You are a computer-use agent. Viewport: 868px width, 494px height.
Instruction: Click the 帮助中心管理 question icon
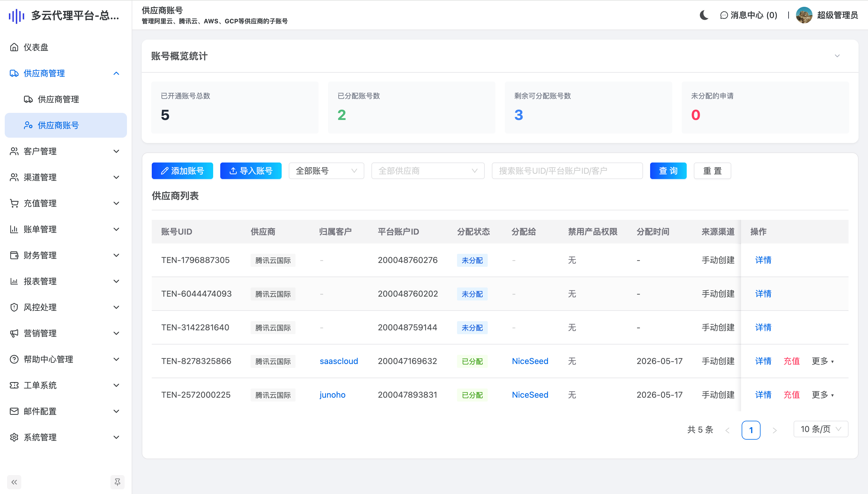(14, 359)
